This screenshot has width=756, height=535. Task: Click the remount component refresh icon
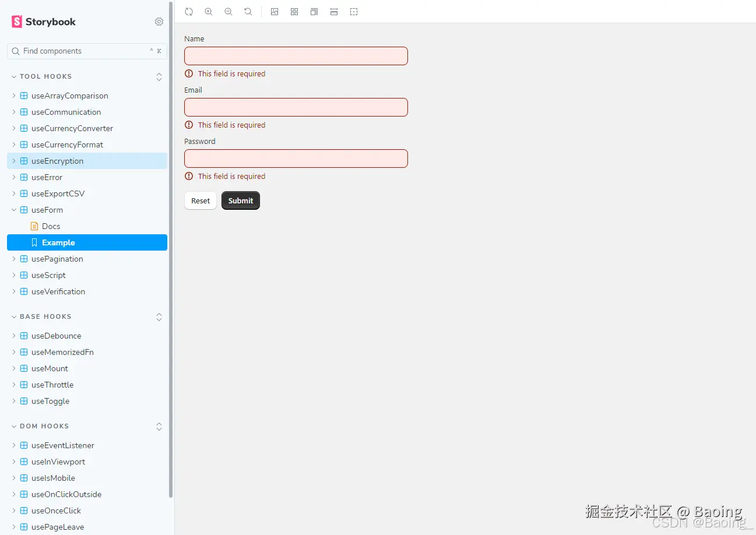click(x=188, y=11)
